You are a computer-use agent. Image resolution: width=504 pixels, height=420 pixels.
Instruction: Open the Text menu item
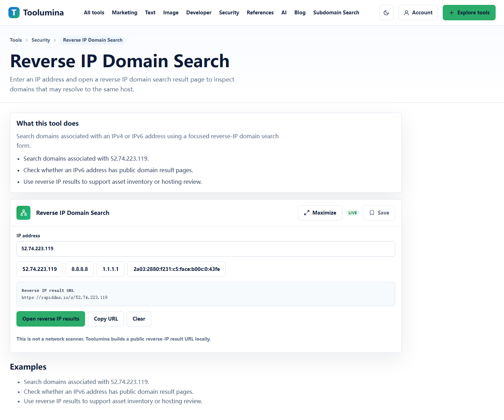pos(150,13)
